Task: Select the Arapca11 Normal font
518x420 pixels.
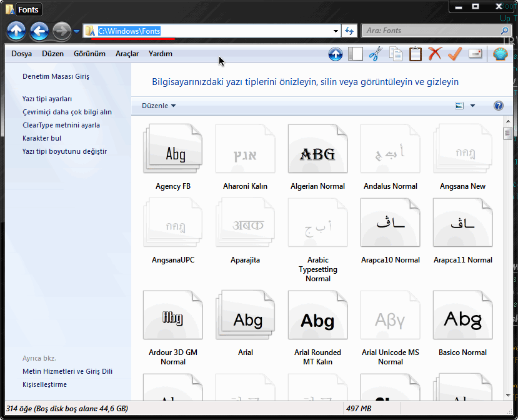Action: (462, 231)
